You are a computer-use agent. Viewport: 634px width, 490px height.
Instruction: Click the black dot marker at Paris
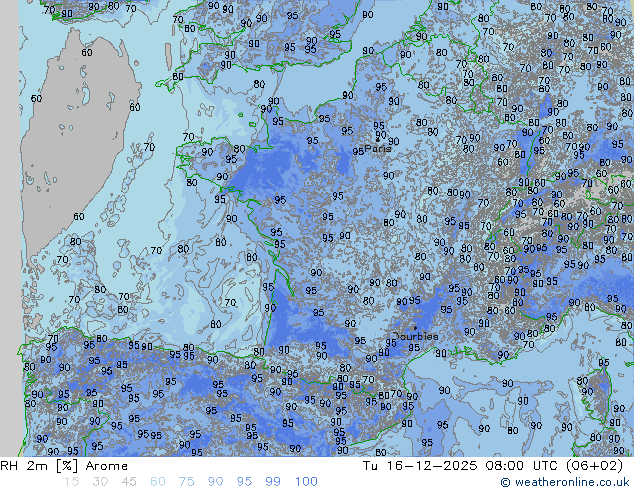click(x=378, y=140)
